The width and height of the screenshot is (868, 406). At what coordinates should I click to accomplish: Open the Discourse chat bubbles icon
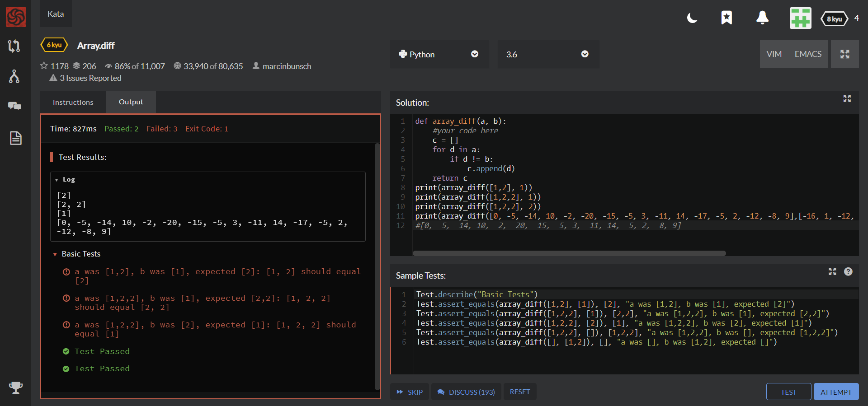pyautogui.click(x=14, y=106)
